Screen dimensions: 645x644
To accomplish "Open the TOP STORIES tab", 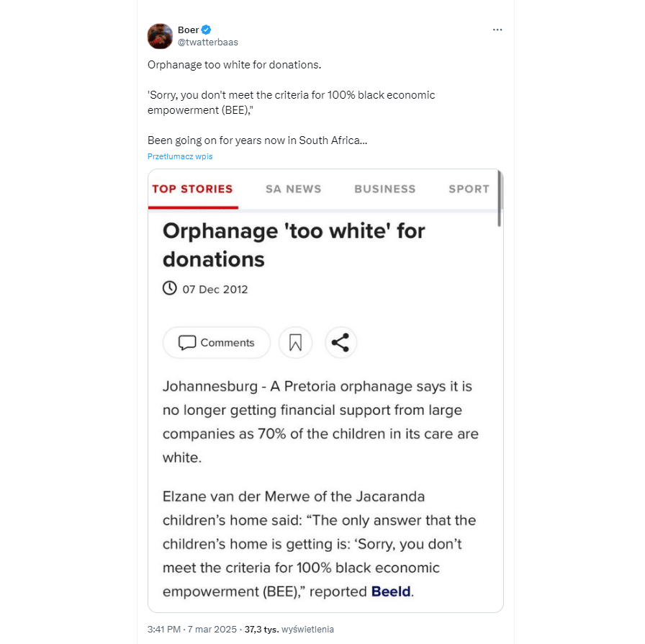I will (192, 189).
